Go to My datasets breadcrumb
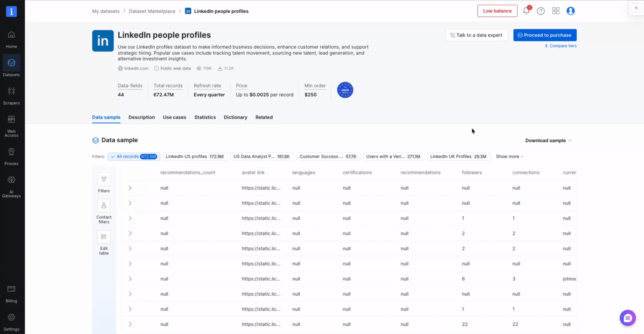The width and height of the screenshot is (644, 334). tap(106, 11)
